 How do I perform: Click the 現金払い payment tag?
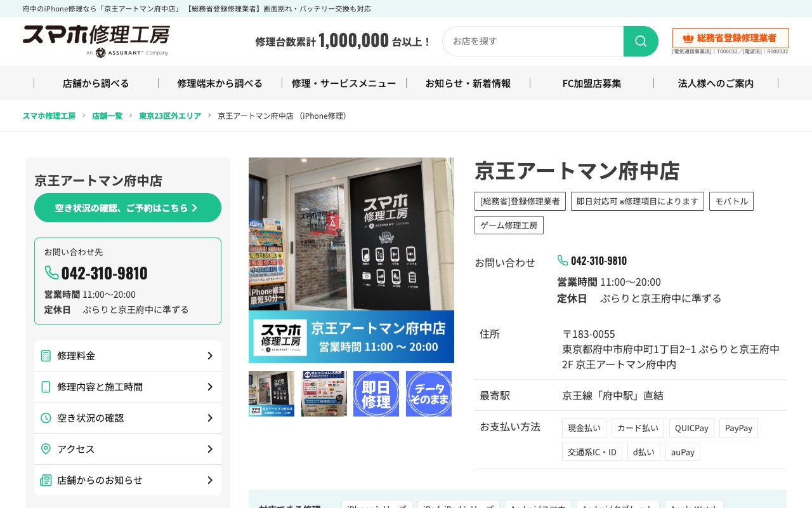(584, 428)
